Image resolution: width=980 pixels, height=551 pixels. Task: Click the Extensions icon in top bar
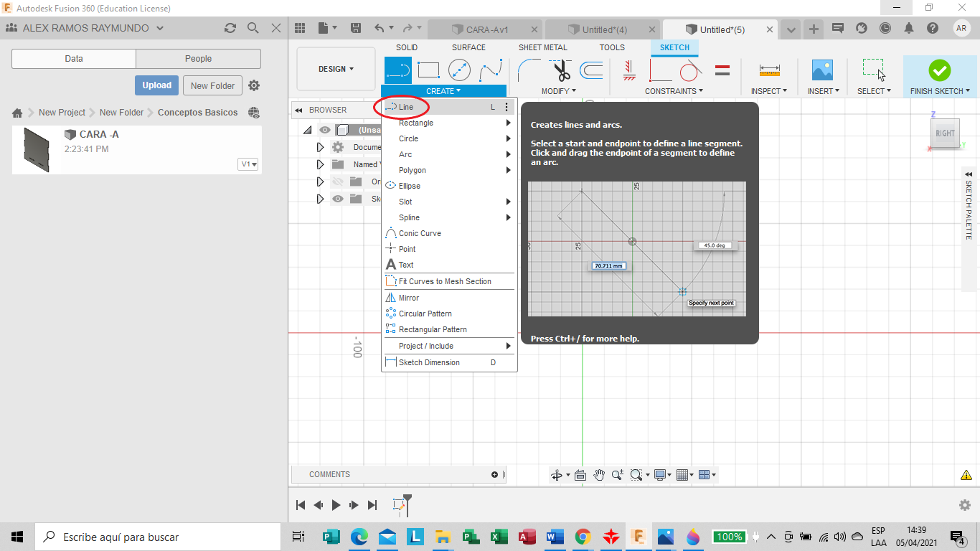click(862, 29)
